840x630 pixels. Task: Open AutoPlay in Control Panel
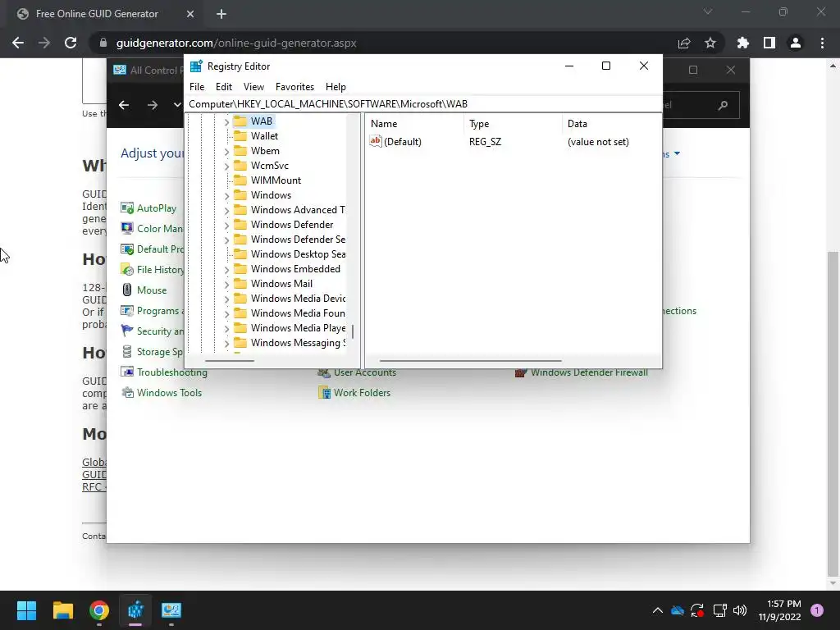[x=156, y=208]
